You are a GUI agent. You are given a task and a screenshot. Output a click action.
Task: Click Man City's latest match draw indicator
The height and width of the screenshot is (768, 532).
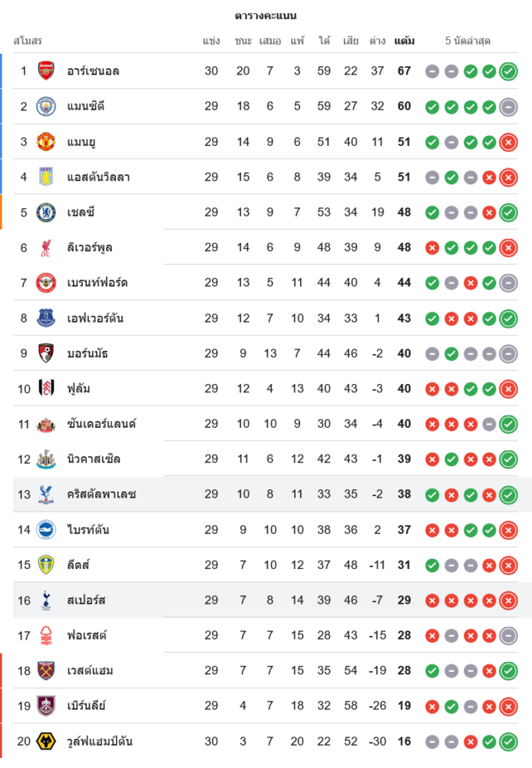coord(508,107)
